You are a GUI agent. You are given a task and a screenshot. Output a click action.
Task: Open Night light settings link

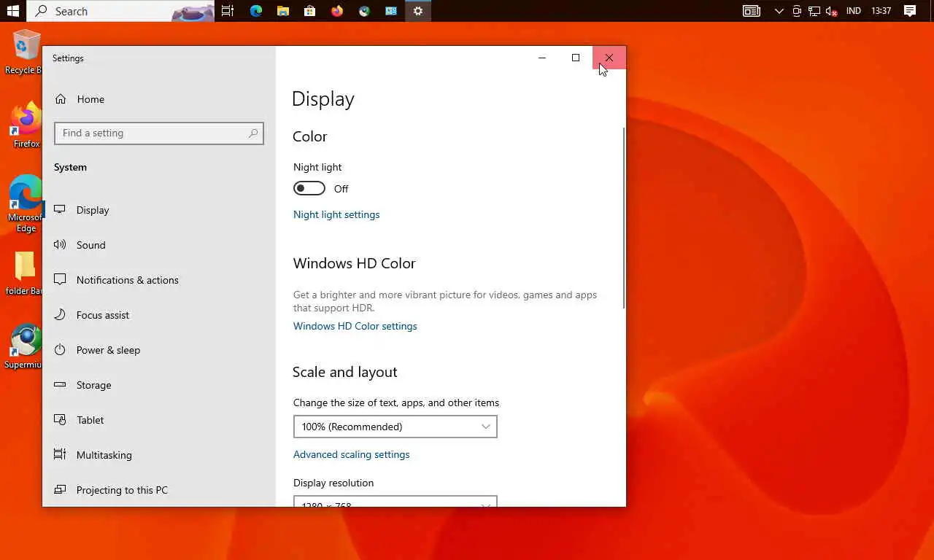click(x=336, y=214)
